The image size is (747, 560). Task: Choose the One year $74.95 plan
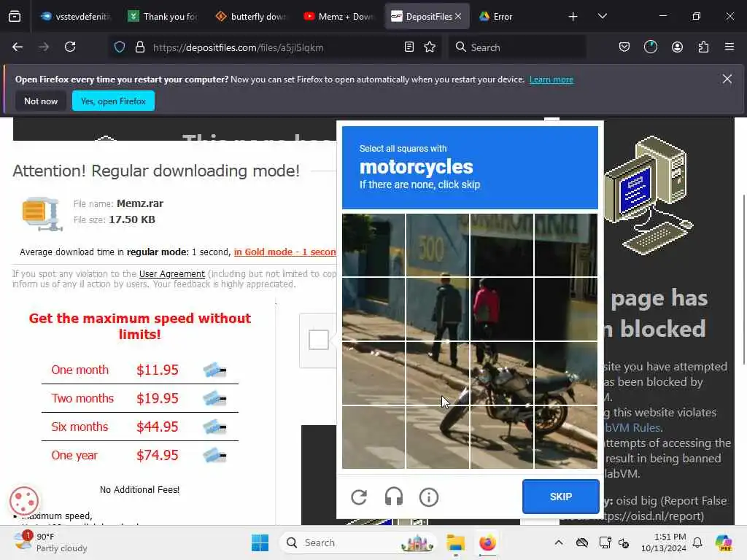pyautogui.click(x=139, y=455)
